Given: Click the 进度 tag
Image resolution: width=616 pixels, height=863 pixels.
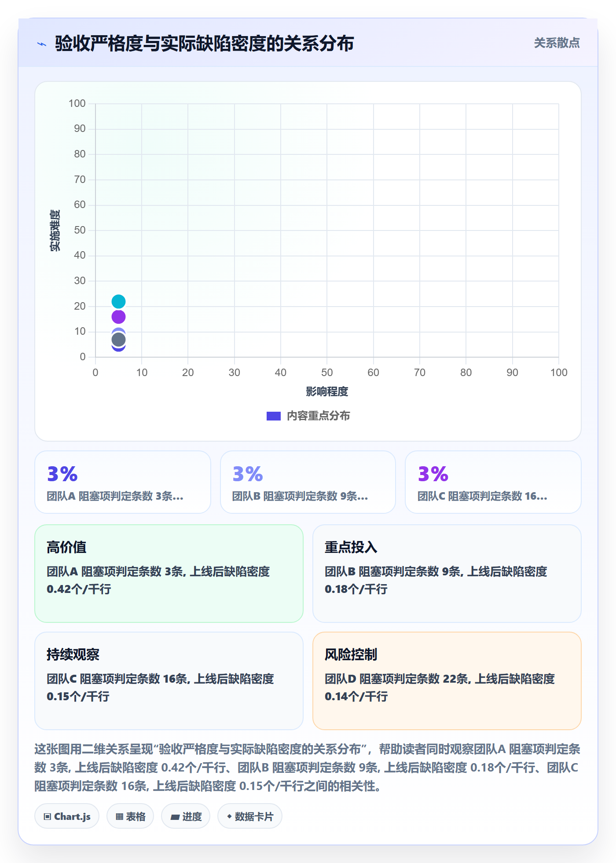Looking at the screenshot, I should click(186, 816).
